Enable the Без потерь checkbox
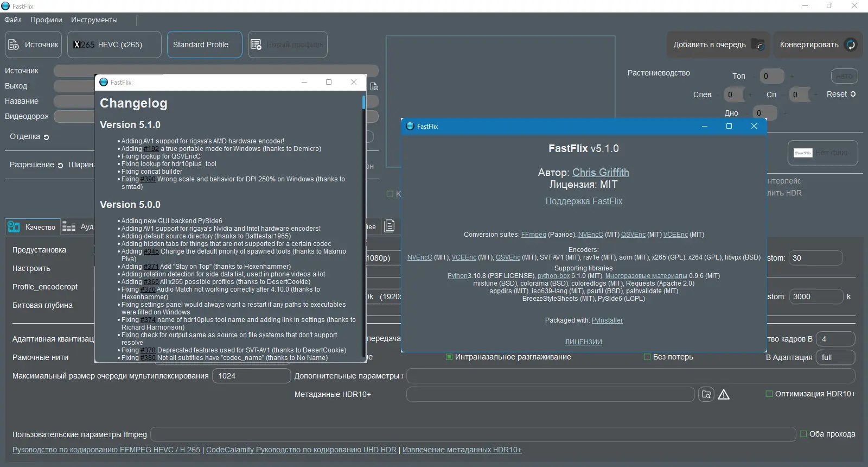868x467 pixels. (x=647, y=357)
